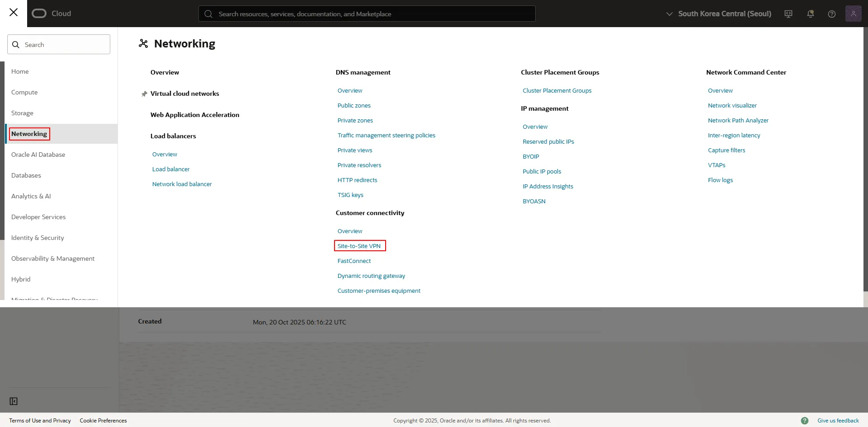
Task: Open Customer connectivity Overview link
Action: (350, 231)
